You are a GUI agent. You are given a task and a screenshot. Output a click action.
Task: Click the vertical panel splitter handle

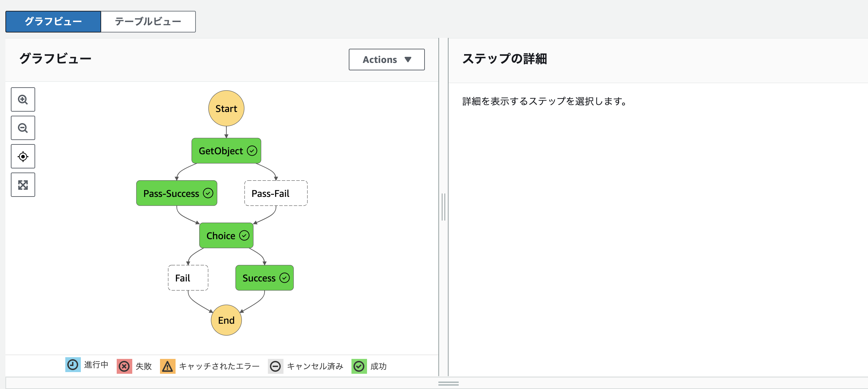[443, 207]
